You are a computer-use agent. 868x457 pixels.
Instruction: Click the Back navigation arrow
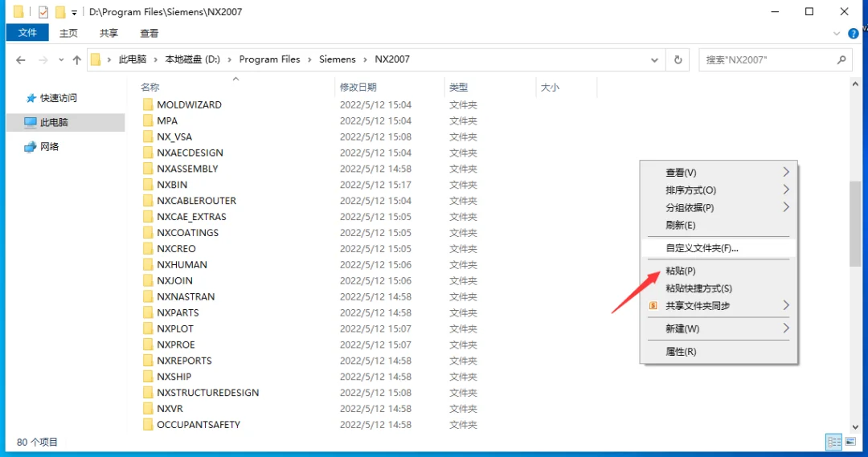pos(20,59)
